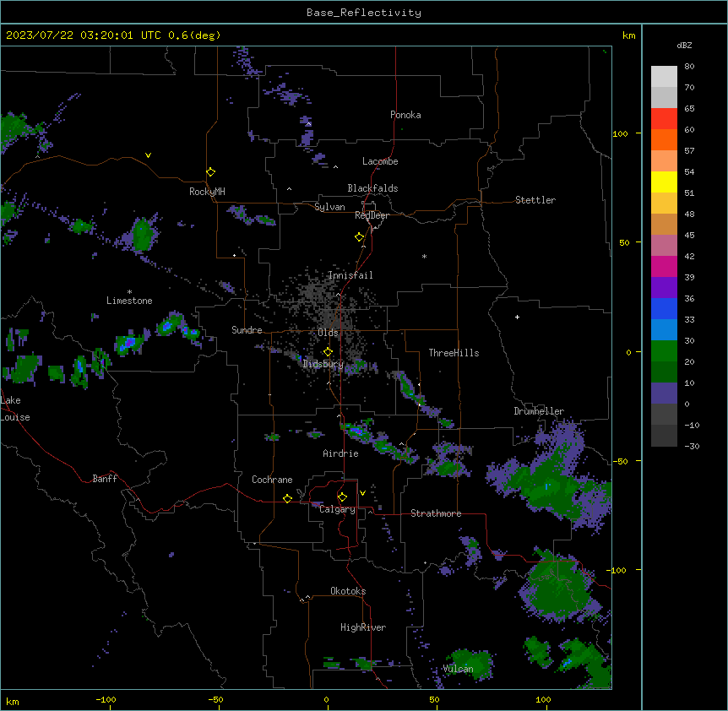Click the 100 label on right axis
Viewport: 728px width, 711px height.
tap(620, 133)
